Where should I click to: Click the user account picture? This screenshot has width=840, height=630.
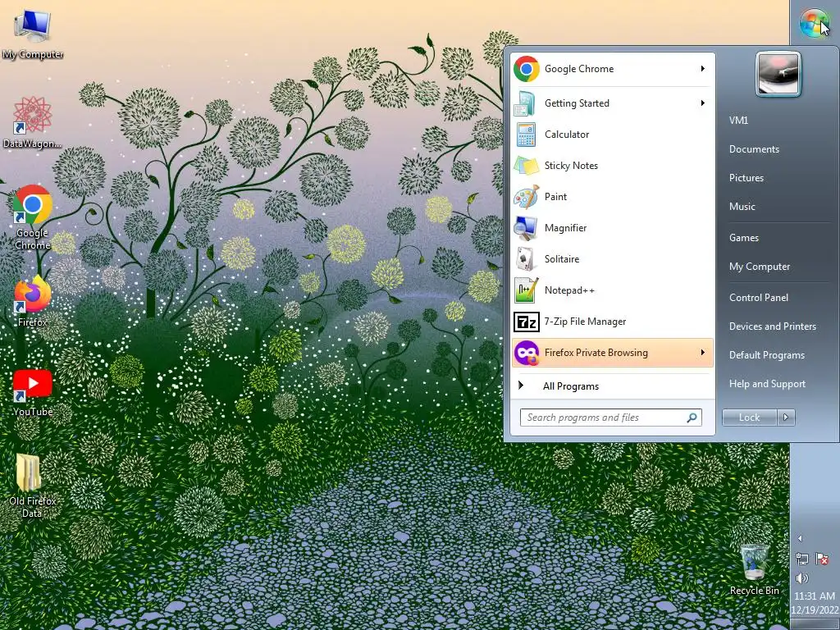(x=778, y=75)
